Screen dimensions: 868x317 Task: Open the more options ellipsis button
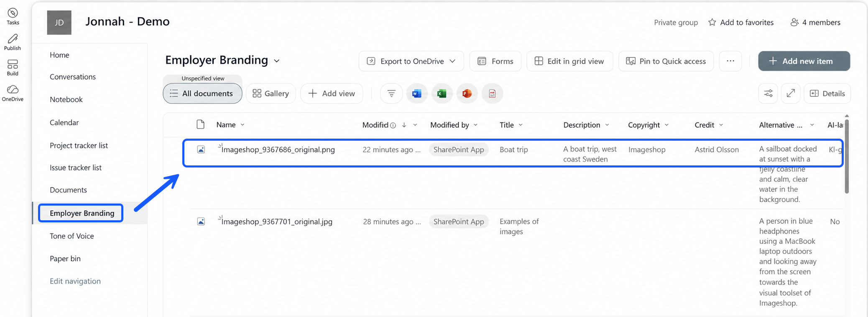point(730,61)
